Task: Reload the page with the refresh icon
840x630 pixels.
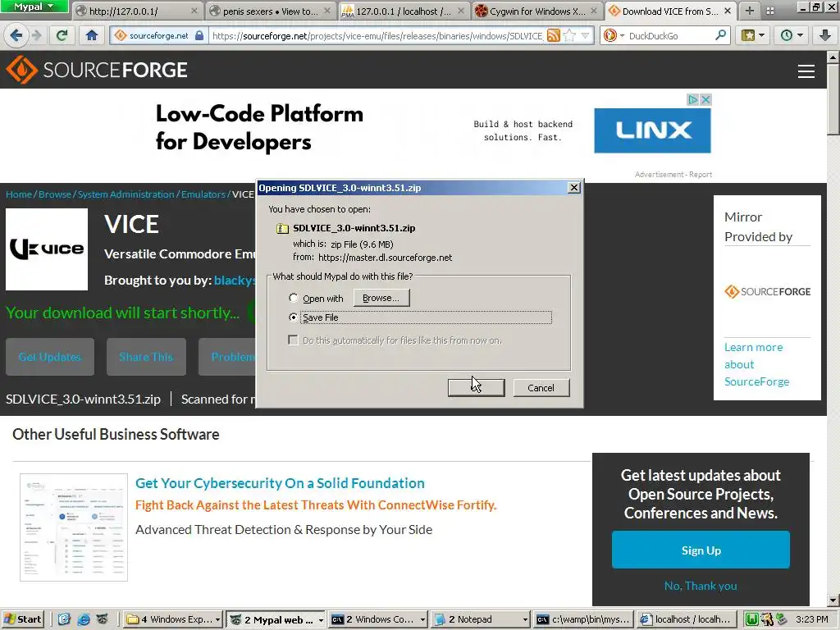Action: (x=62, y=35)
